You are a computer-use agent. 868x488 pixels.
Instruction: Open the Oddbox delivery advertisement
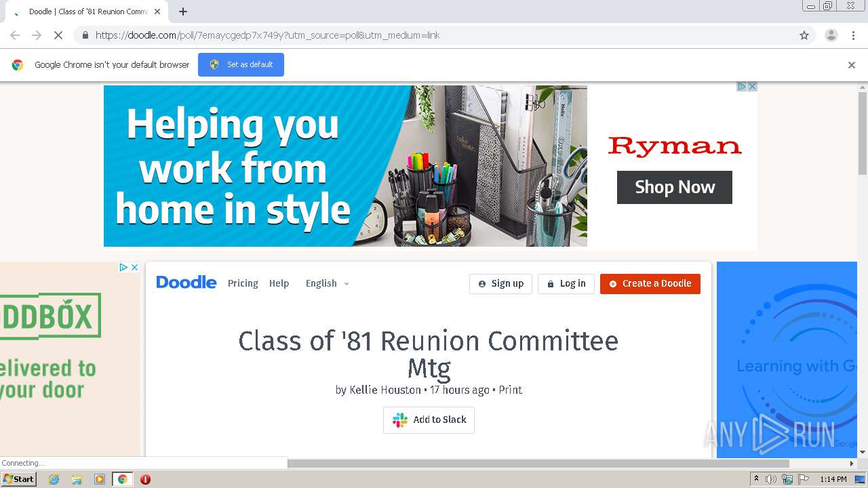tap(70, 359)
